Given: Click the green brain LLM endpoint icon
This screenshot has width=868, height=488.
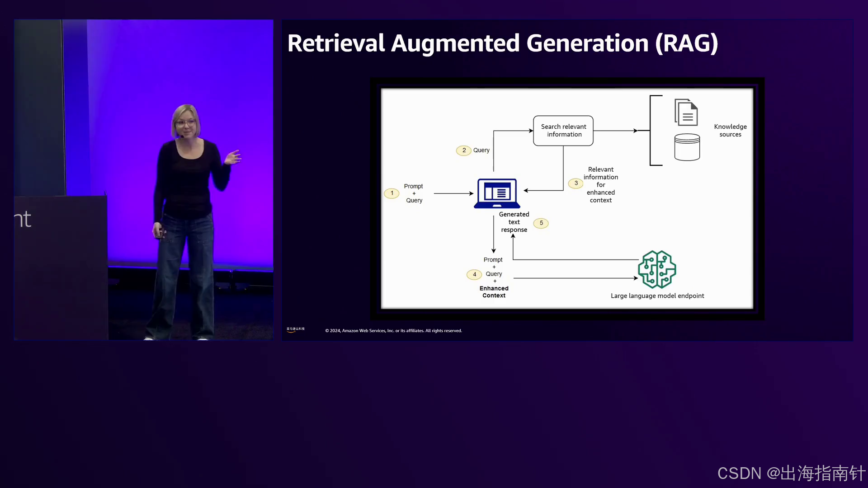Looking at the screenshot, I should pyautogui.click(x=657, y=269).
